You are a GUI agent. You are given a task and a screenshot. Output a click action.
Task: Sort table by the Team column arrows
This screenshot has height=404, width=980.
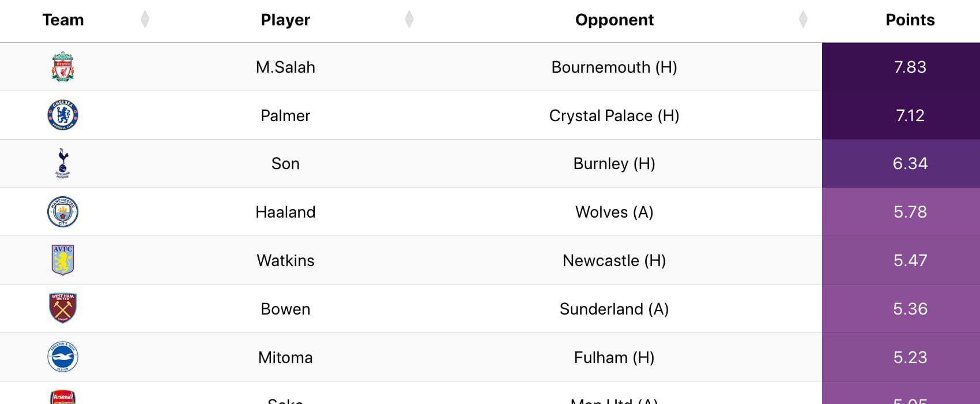tap(145, 19)
